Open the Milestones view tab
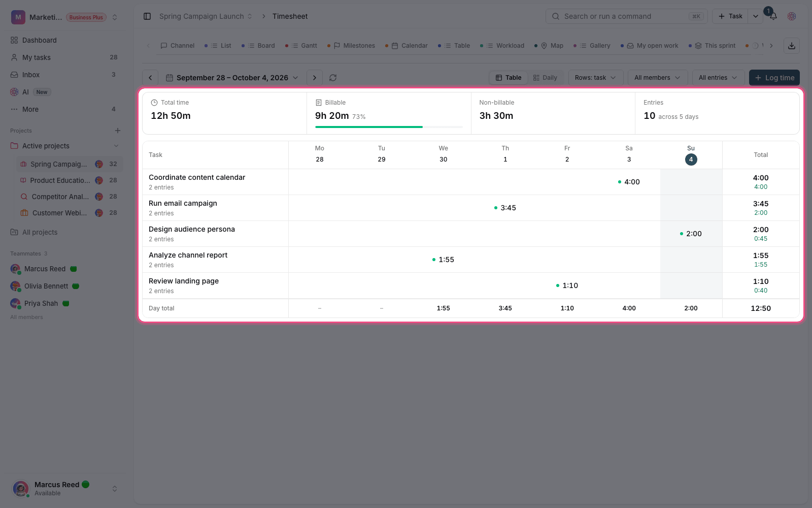Screen dimensions: 812x508 (351, 46)
